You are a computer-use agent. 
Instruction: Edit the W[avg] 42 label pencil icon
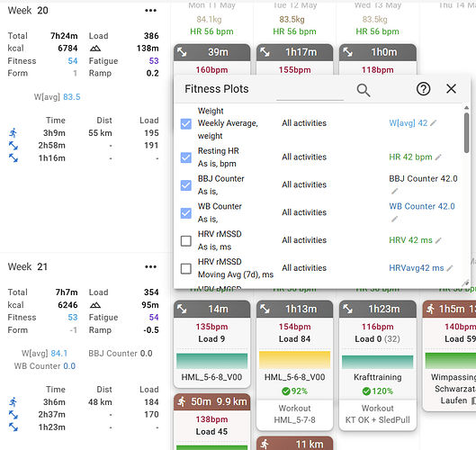(434, 122)
